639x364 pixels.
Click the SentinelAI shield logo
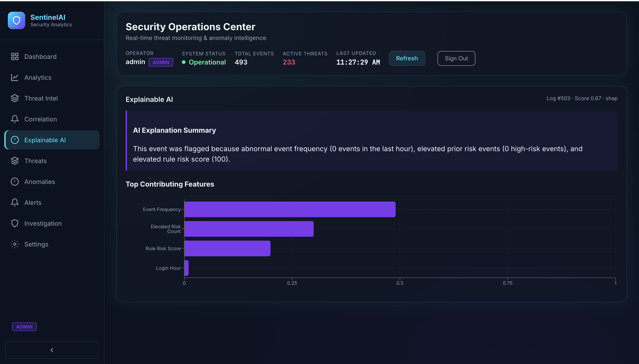click(x=17, y=20)
